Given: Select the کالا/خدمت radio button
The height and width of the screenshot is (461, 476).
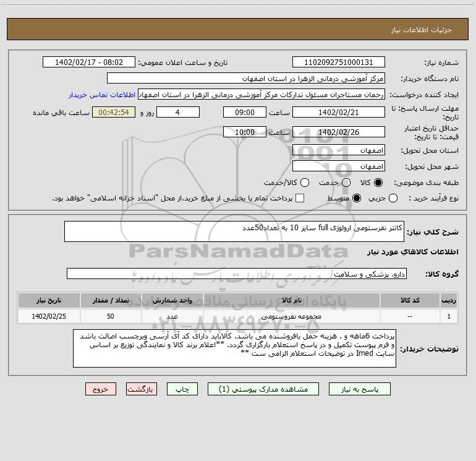Looking at the screenshot, I should 305,183.
